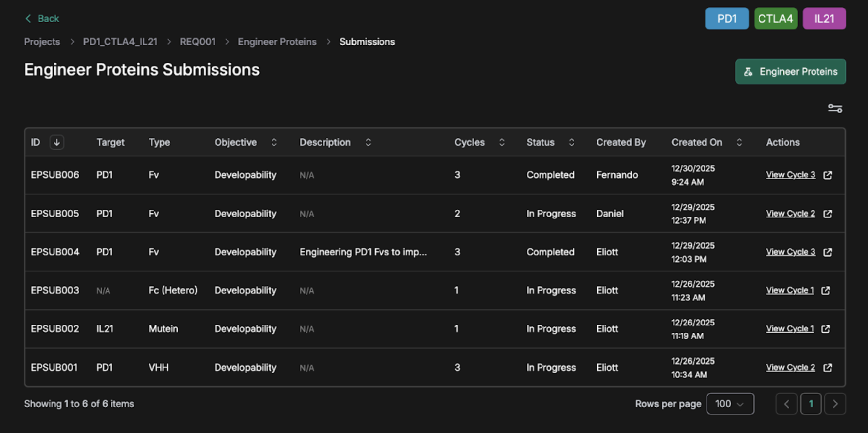Image resolution: width=868 pixels, height=433 pixels.
Task: Open View Cycle 3 link for EPSUB004
Action: (x=790, y=252)
